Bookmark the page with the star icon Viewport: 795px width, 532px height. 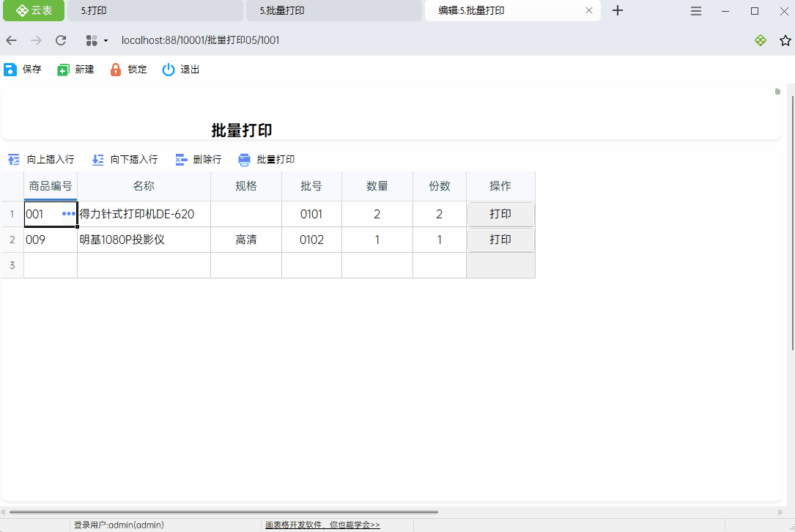coord(785,40)
